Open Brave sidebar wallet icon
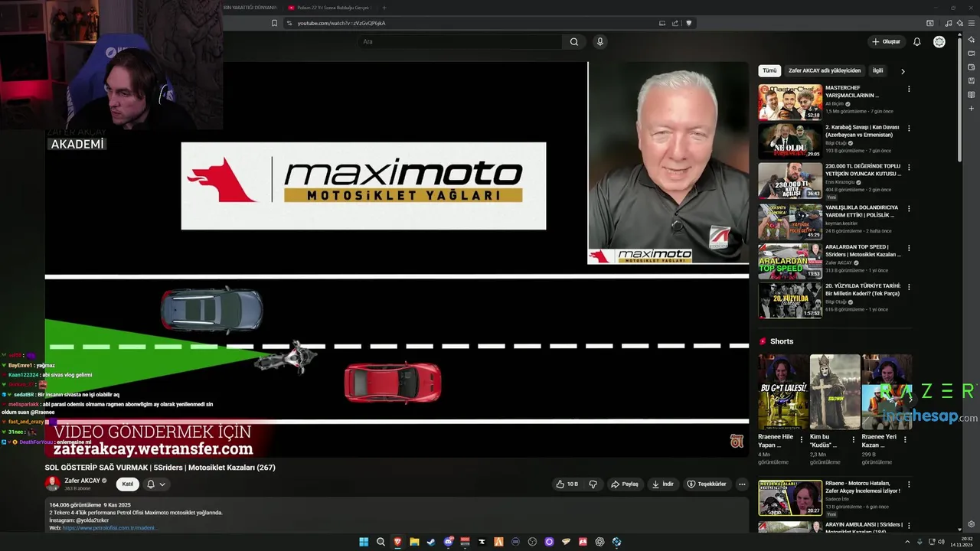The width and height of the screenshot is (980, 551). (x=972, y=67)
